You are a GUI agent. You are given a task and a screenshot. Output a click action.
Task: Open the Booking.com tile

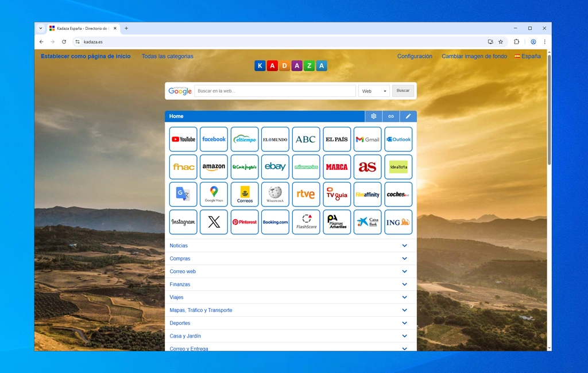coord(275,222)
